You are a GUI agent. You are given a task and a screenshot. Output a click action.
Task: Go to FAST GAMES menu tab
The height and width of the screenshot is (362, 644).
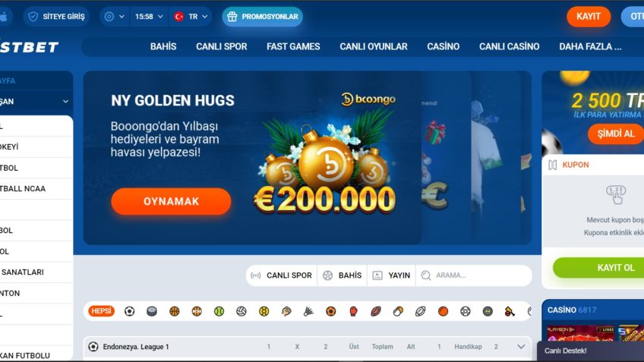click(293, 47)
